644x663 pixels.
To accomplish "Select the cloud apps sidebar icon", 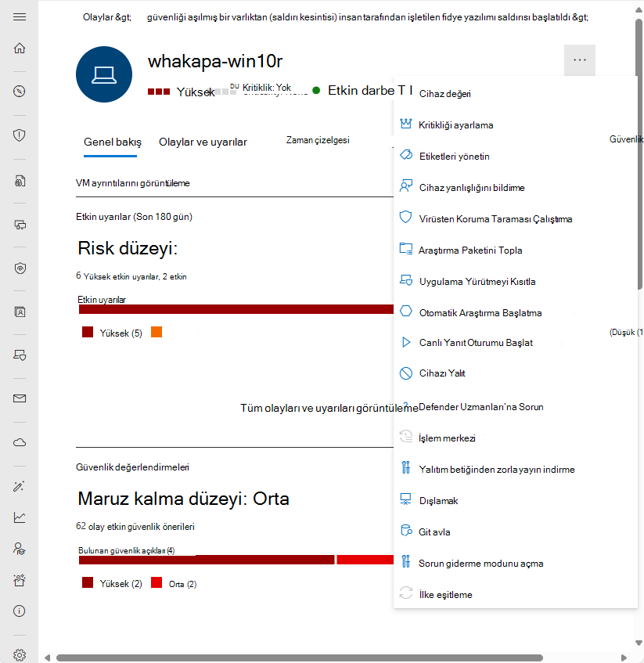I will click(20, 441).
